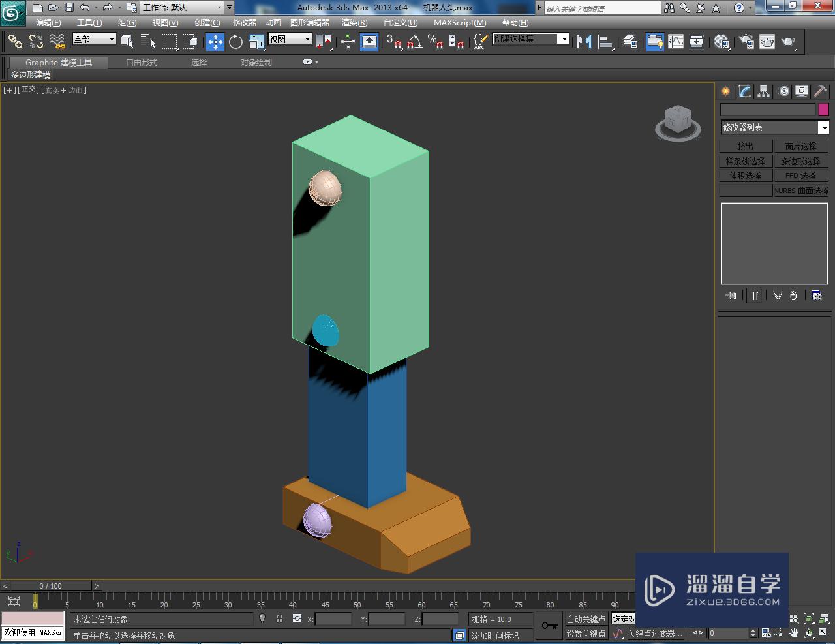The width and height of the screenshot is (835, 644).
Task: Open the selection filter dropdown 全部
Action: click(x=94, y=39)
